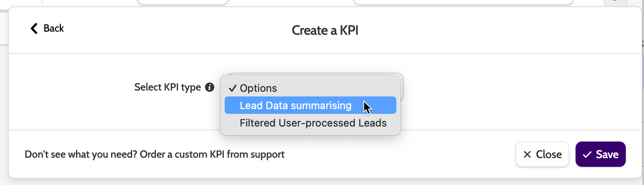The width and height of the screenshot is (644, 185).
Task: Select 'Lead Data summarising' from the dropdown
Action: tap(295, 106)
